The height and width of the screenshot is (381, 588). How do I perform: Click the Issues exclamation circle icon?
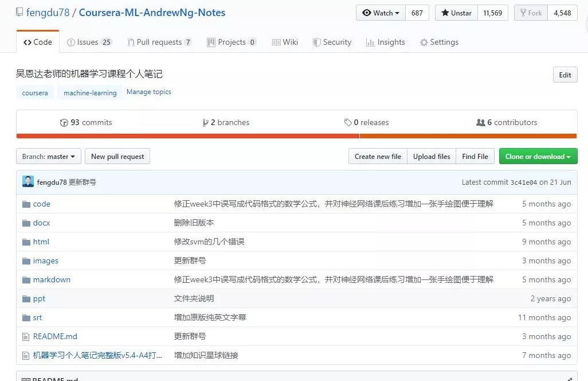point(71,42)
